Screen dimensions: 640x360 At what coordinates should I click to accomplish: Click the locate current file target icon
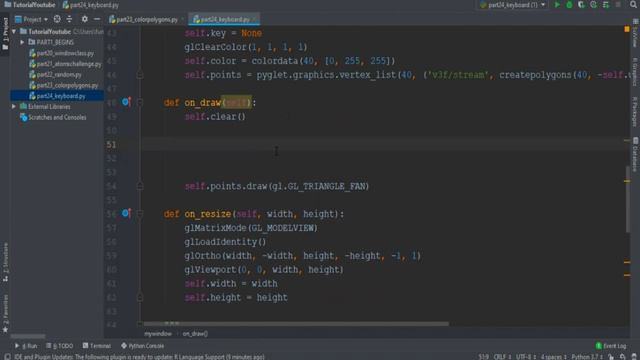[x=57, y=19]
